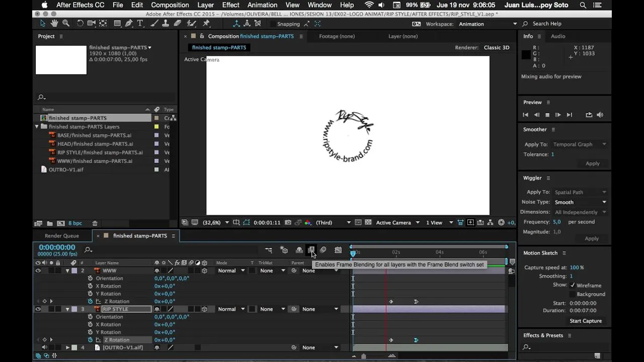Select the Roto Brush tool
The width and height of the screenshot is (644, 362).
pyautogui.click(x=192, y=24)
